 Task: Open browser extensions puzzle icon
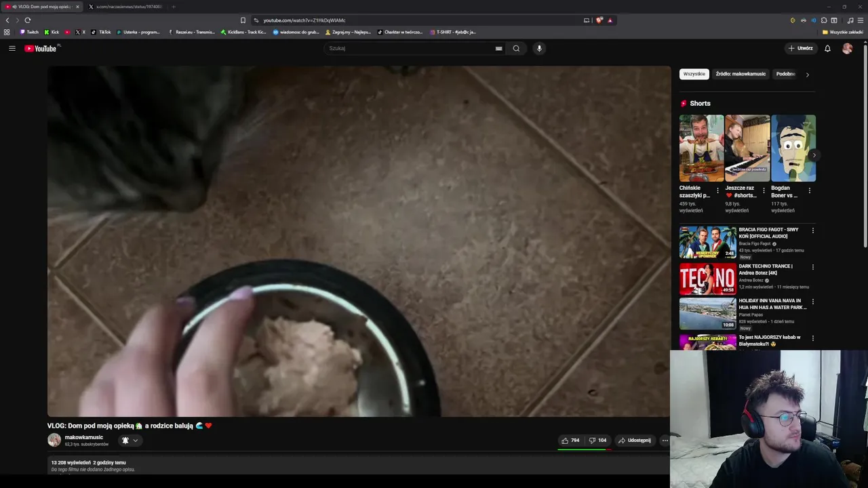pyautogui.click(x=824, y=20)
